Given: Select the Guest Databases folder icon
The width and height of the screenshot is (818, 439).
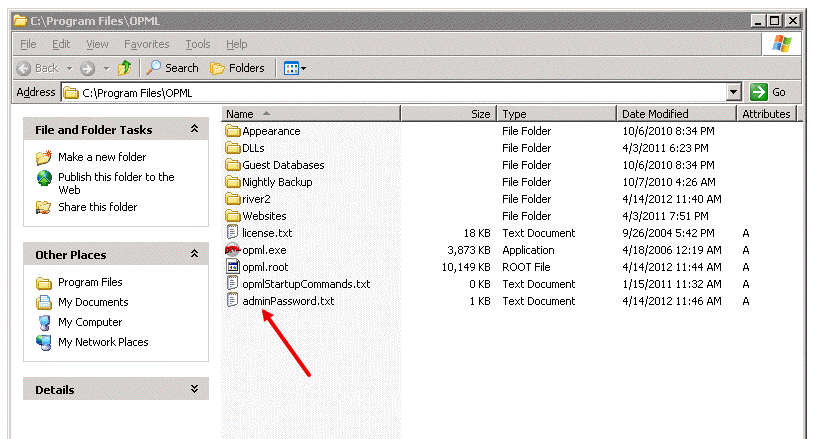Looking at the screenshot, I should coord(233,165).
